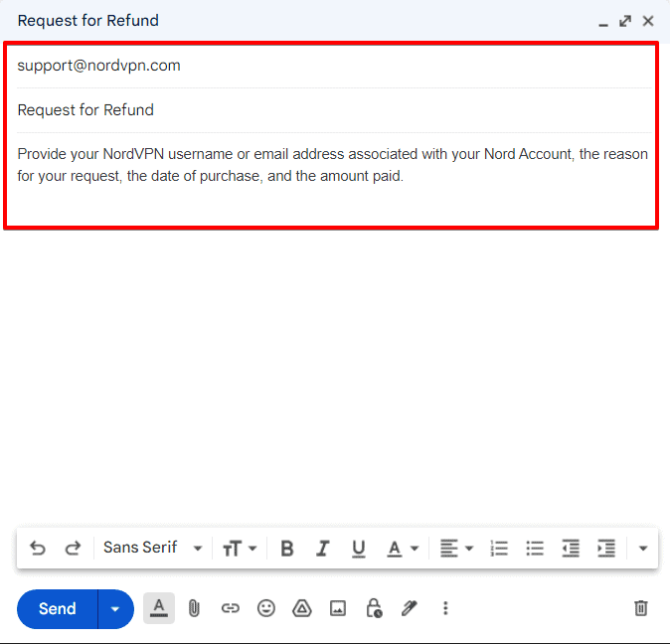Insert files using Google Drive
The height and width of the screenshot is (644, 670).
(302, 608)
